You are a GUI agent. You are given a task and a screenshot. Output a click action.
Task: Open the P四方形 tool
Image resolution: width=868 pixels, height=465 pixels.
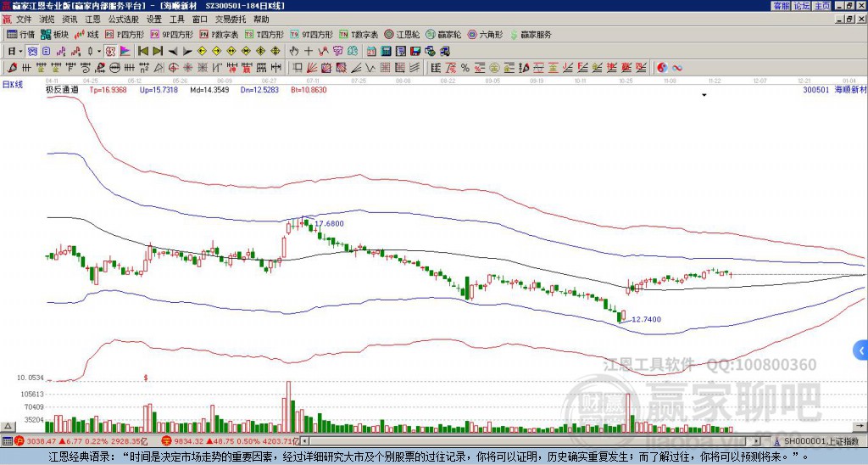pyautogui.click(x=125, y=34)
